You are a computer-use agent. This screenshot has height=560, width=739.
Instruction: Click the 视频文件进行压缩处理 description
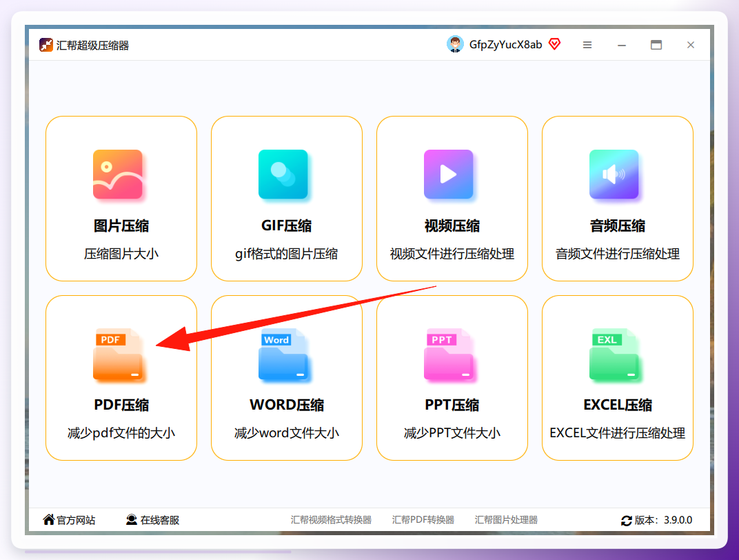point(452,254)
